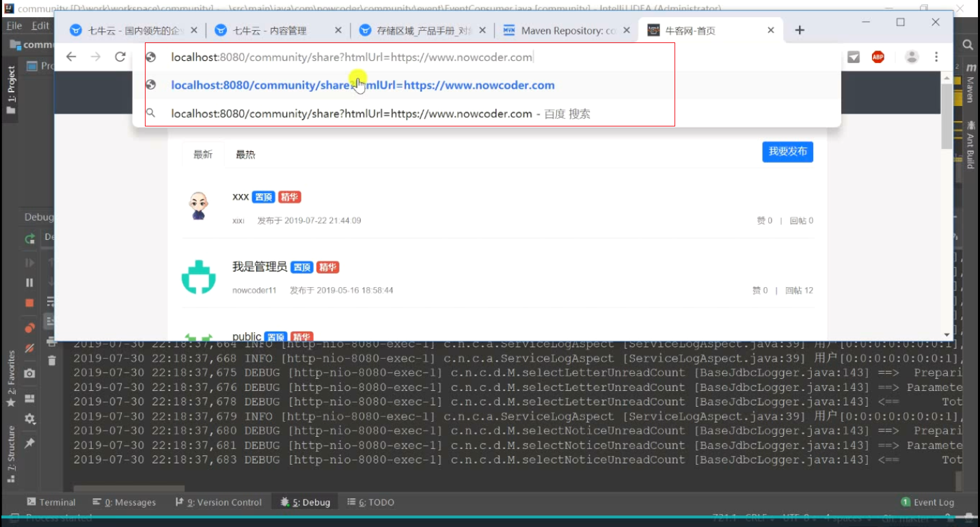The width and height of the screenshot is (980, 527).
Task: Click Chrome's forward navigation arrow
Action: tap(96, 57)
